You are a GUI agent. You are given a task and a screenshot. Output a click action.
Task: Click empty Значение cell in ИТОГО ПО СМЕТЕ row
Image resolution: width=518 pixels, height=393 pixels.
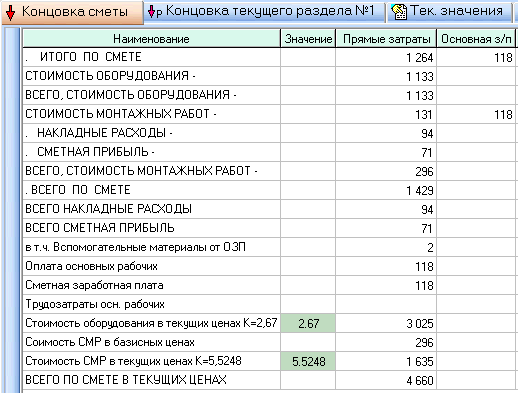click(308, 57)
